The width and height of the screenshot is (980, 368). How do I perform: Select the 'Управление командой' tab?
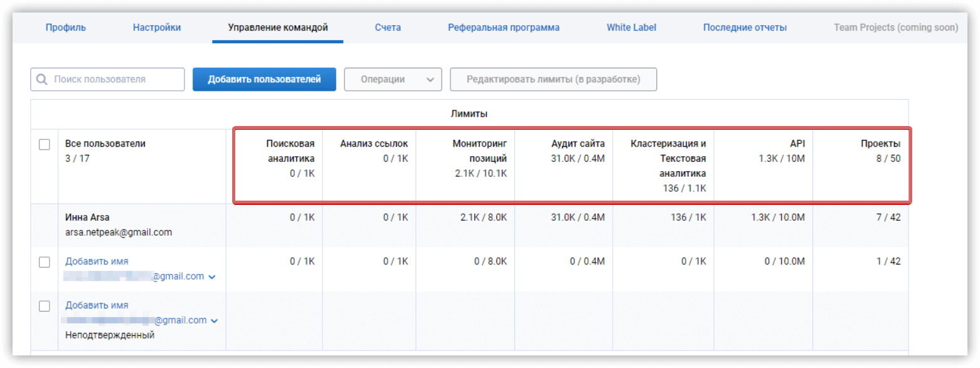point(278,28)
